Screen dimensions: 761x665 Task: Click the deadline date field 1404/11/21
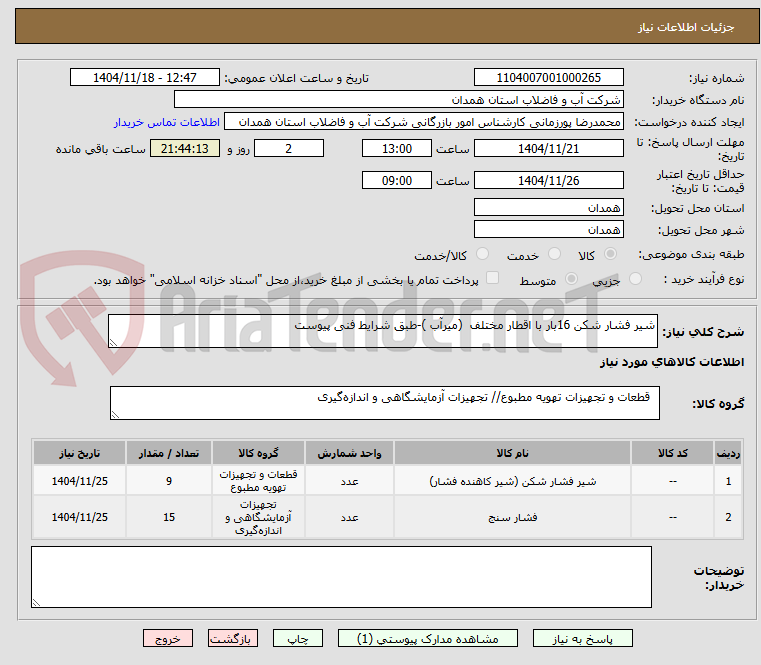point(548,148)
